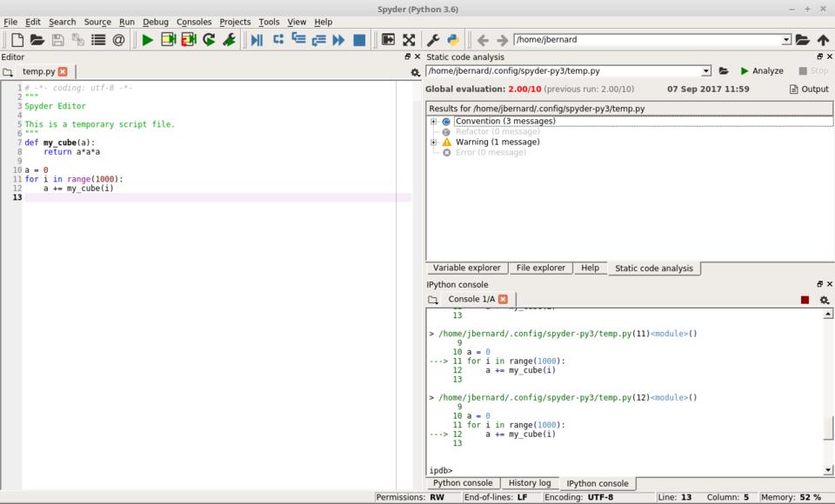
Task: Switch to the Variable explorer tab
Action: (x=466, y=269)
